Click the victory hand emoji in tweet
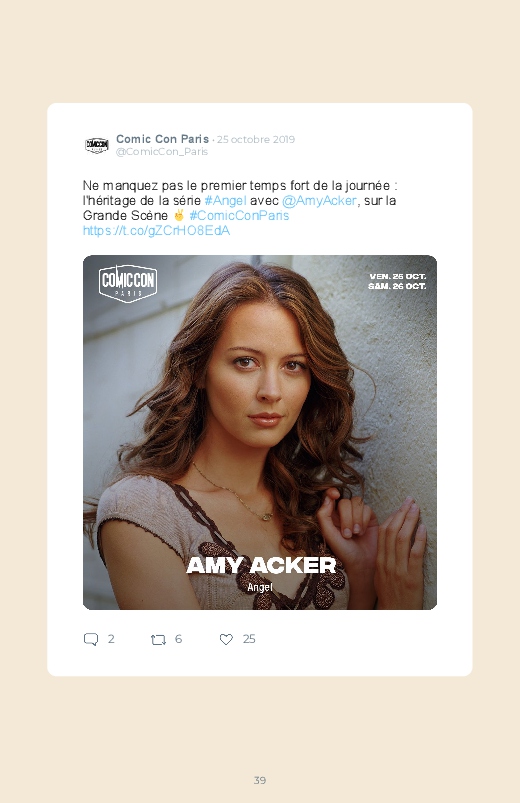Image resolution: width=520 pixels, height=803 pixels. 179,215
